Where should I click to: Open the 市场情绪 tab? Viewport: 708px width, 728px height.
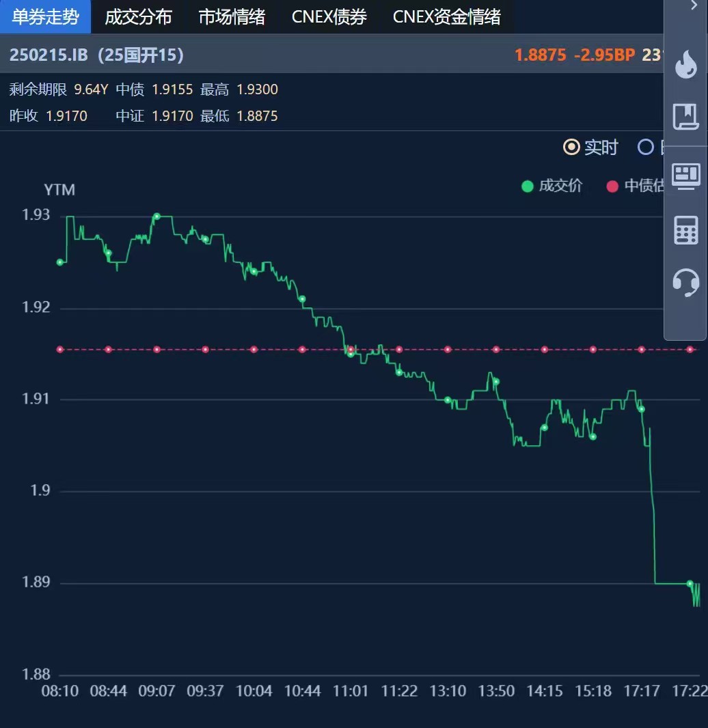pyautogui.click(x=232, y=17)
